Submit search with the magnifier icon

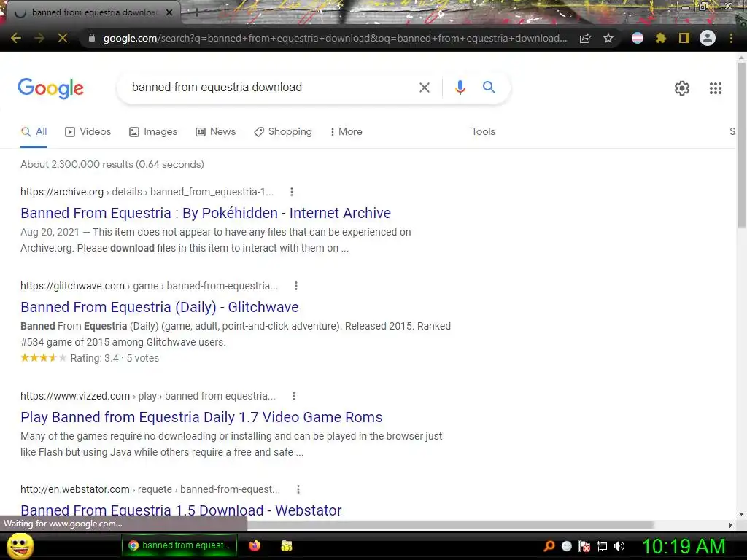489,87
